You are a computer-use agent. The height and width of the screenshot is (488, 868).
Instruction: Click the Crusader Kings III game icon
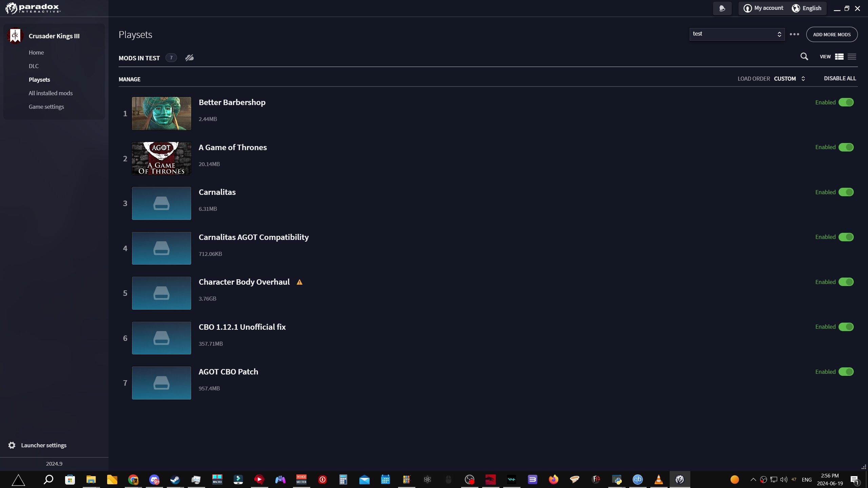[x=15, y=35]
